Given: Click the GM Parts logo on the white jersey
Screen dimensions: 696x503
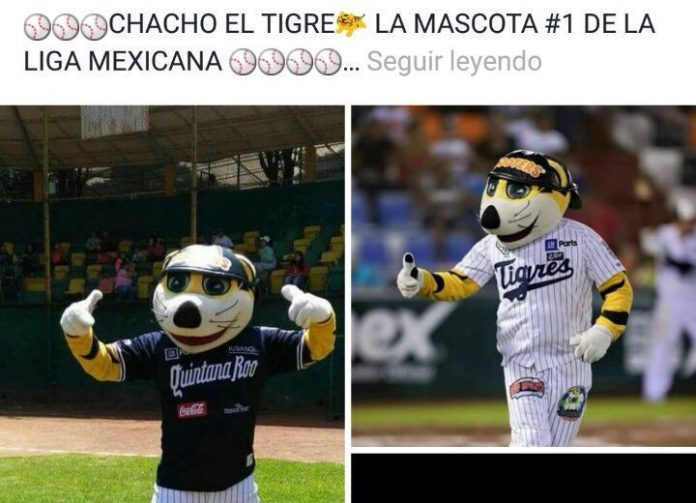Looking at the screenshot, I should [x=560, y=244].
